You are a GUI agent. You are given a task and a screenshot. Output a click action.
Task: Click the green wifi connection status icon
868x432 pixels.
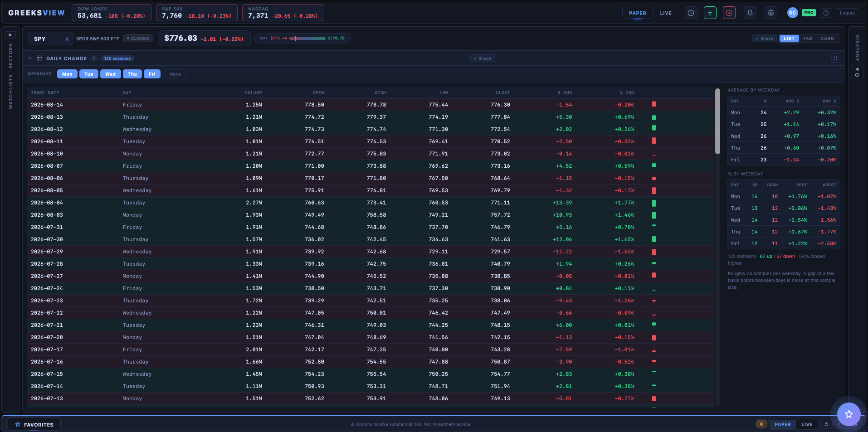click(710, 13)
